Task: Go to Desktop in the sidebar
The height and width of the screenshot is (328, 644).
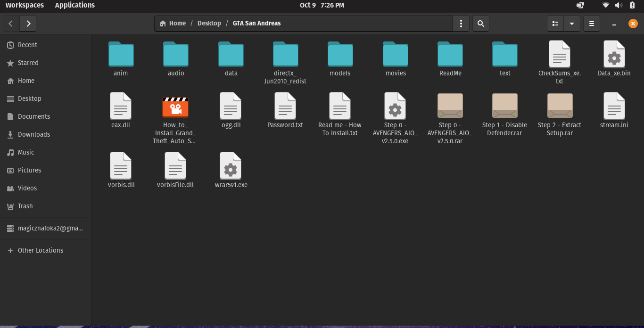Action: [x=45, y=98]
